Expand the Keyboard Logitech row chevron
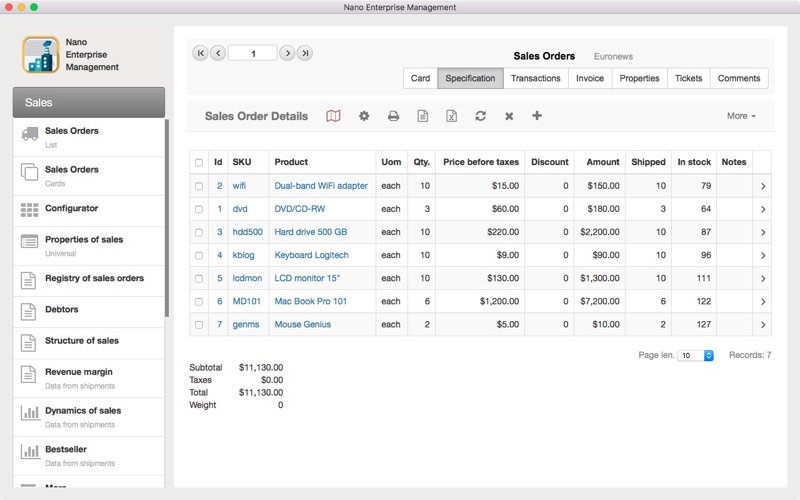Viewport: 800px width, 500px height. pyautogui.click(x=763, y=255)
